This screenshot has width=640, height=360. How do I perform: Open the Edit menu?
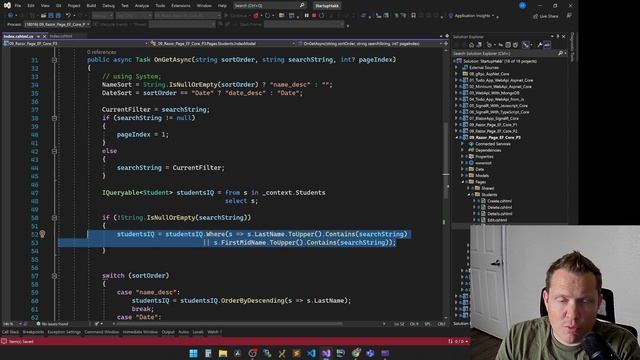(x=31, y=6)
